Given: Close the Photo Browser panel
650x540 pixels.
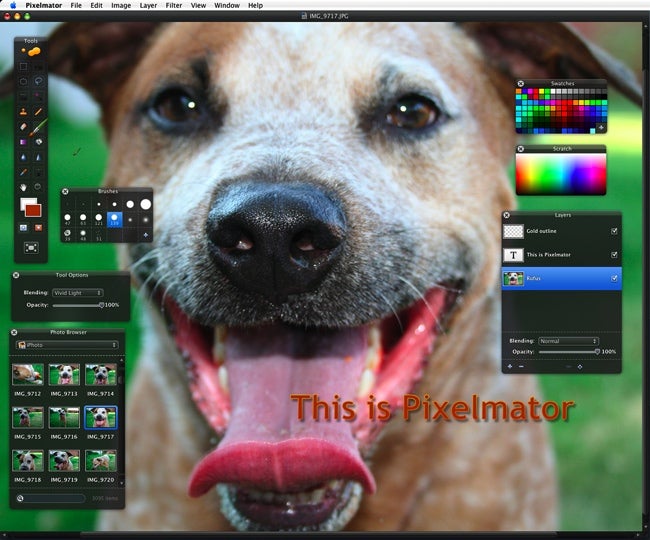Looking at the screenshot, I should coord(14,332).
